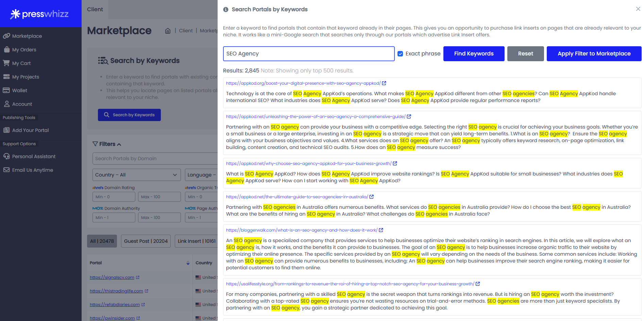This screenshot has height=321, width=644.
Task: Click the Account person icon
Action: (6, 104)
